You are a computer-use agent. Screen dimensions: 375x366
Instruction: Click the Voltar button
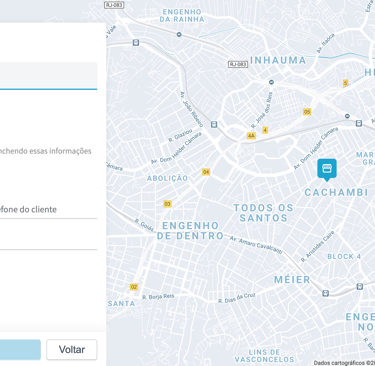(x=72, y=349)
